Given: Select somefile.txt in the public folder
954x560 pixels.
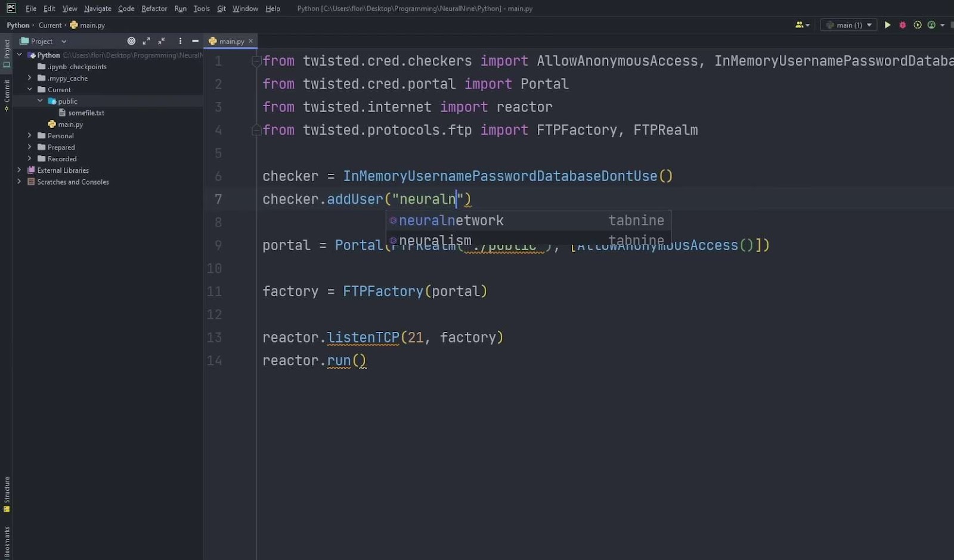Looking at the screenshot, I should [x=85, y=112].
